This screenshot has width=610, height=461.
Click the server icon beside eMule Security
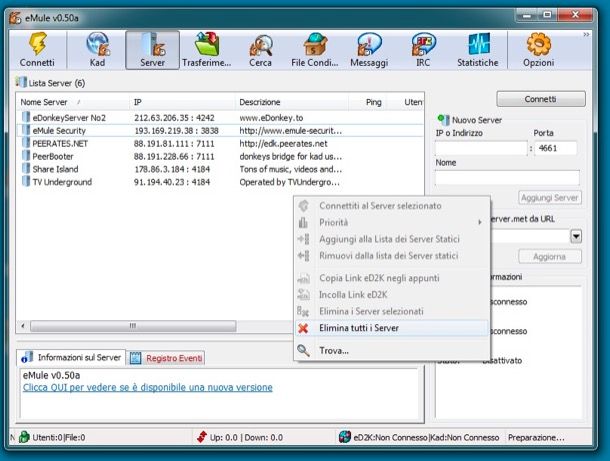click(26, 130)
